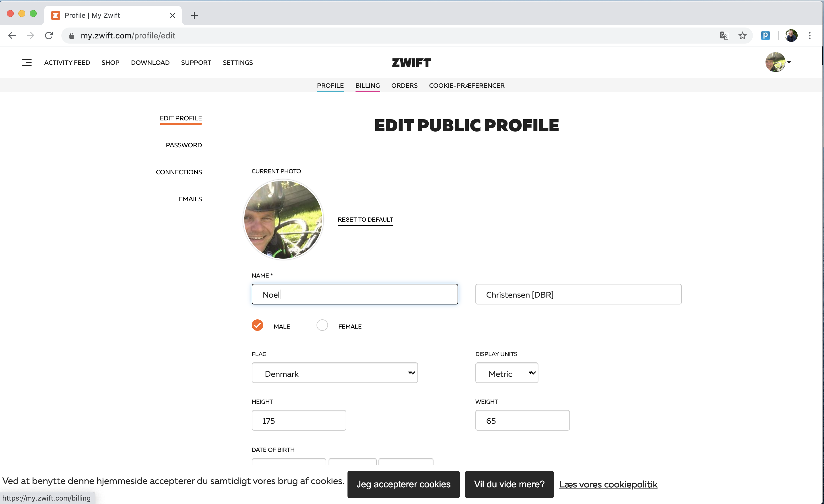Click the last name field Christensen [DBR]

(x=579, y=294)
